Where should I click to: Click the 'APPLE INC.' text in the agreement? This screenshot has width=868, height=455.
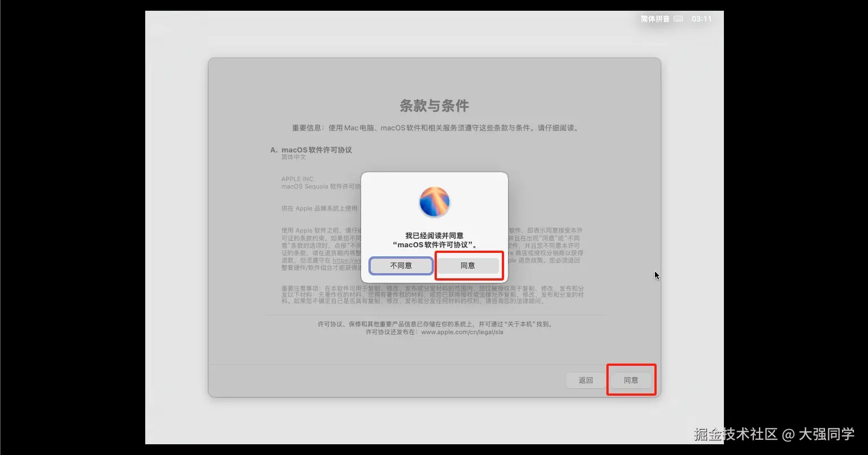299,179
